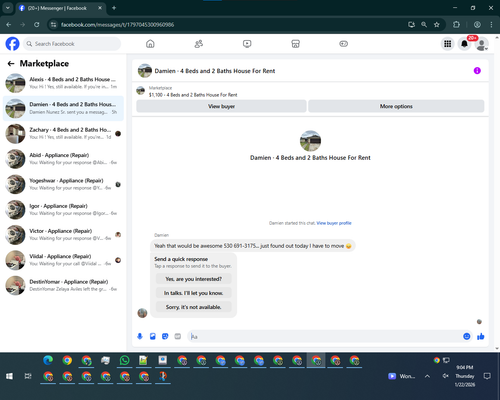Viewport: 500px width, 400px height.
Task: Click the Marketplace $1,100 listing link
Action: coord(193,95)
